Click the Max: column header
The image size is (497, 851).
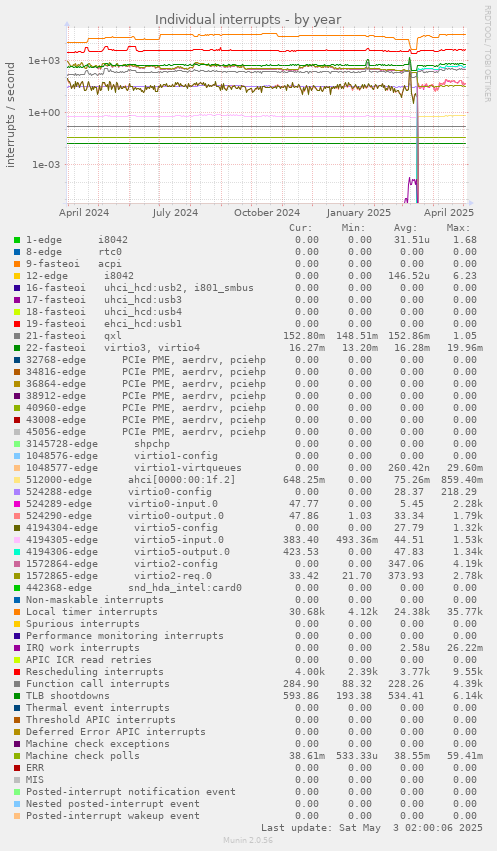[458, 228]
